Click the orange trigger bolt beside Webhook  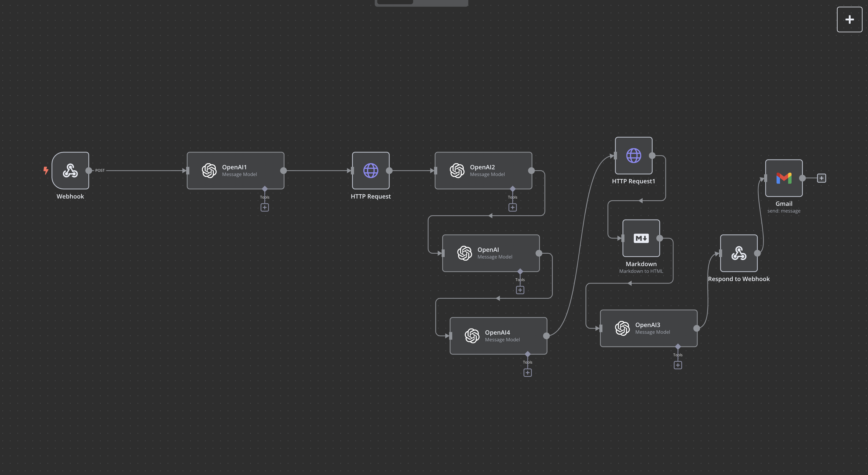(46, 170)
